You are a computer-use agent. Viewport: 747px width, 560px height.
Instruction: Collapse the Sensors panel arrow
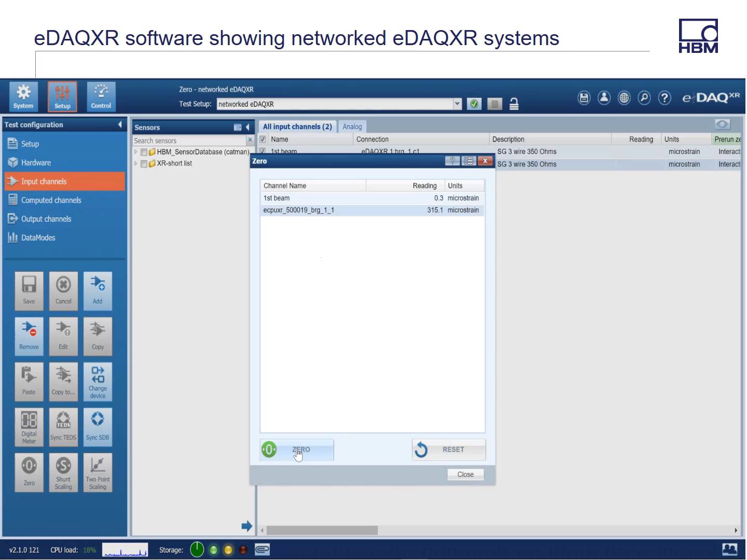(x=247, y=127)
